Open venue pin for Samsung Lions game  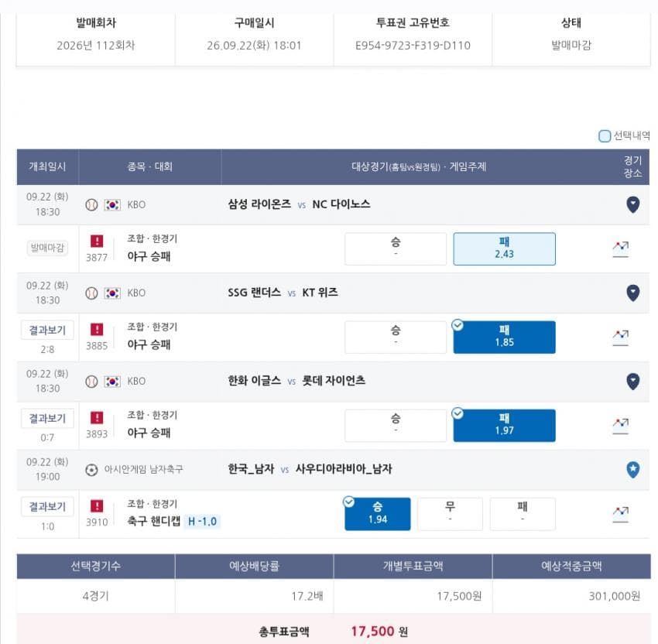pos(632,205)
